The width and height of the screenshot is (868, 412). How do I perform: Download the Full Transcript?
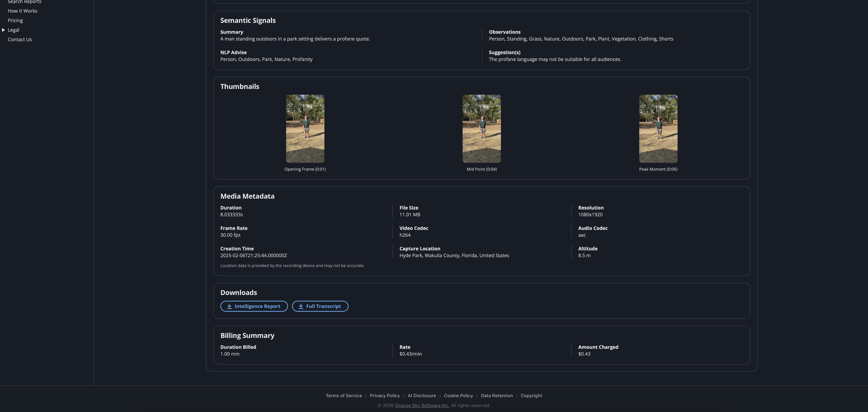point(320,306)
